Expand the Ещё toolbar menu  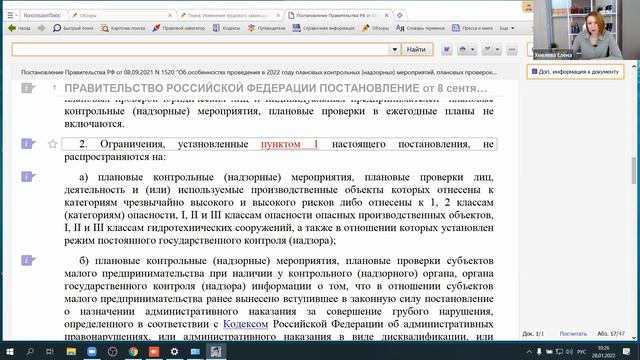coord(507,28)
